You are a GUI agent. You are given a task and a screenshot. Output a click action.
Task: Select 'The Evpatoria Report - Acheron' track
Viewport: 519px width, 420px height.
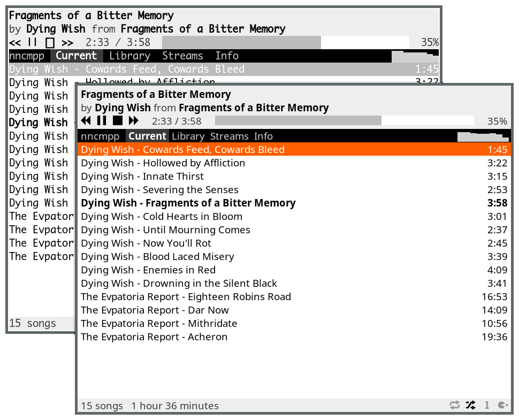[x=294, y=337]
